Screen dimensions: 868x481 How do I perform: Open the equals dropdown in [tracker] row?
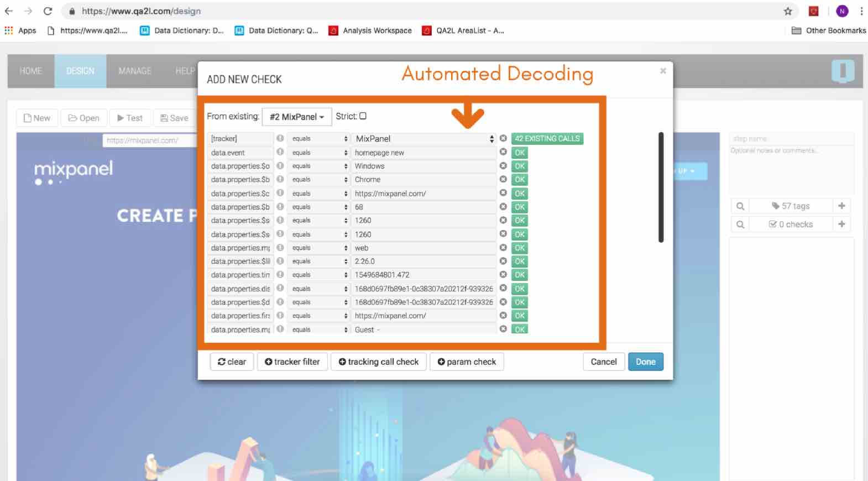pos(318,139)
